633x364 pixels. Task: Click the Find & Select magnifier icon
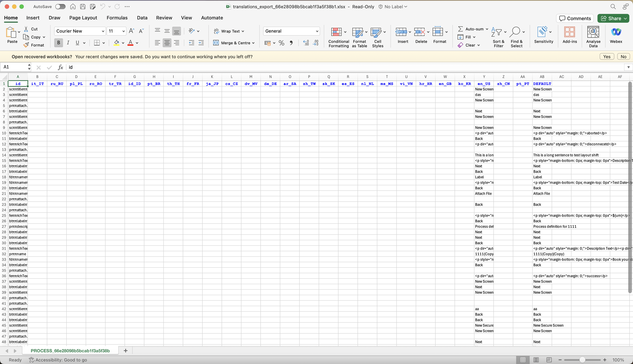tap(515, 32)
